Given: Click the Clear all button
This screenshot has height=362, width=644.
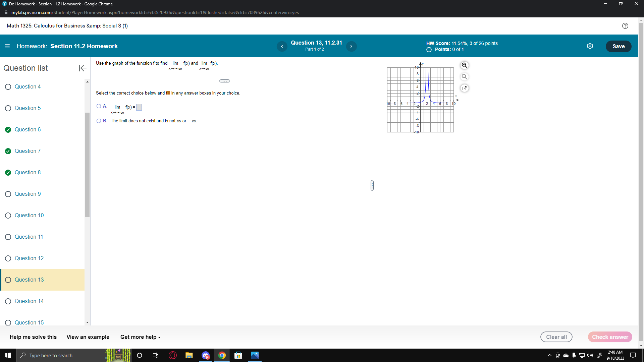Looking at the screenshot, I should pyautogui.click(x=556, y=337).
